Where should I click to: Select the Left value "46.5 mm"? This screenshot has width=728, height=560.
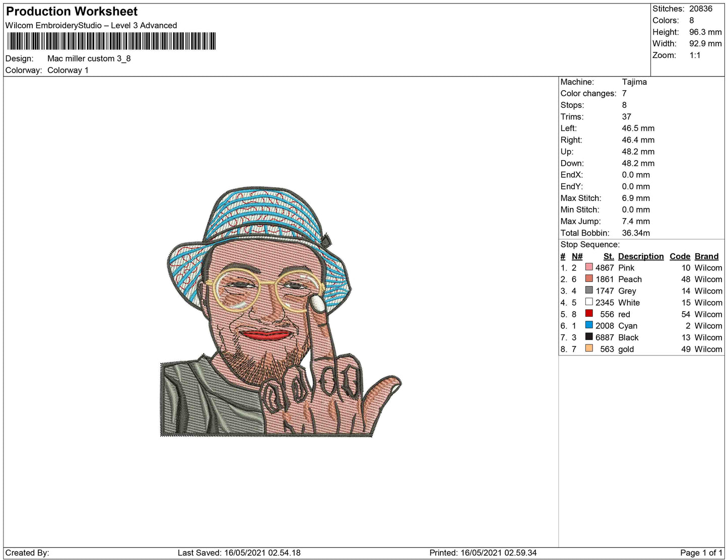tap(638, 128)
